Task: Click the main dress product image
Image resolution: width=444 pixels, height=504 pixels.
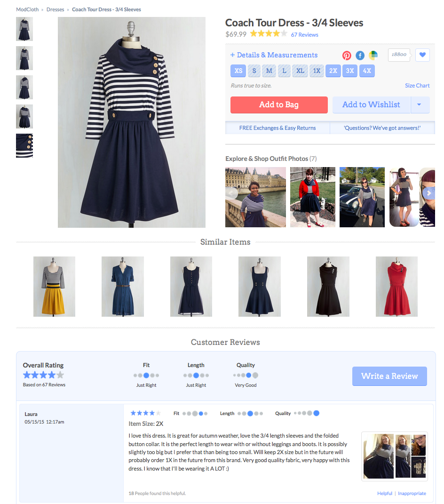Action: pyautogui.click(x=132, y=122)
